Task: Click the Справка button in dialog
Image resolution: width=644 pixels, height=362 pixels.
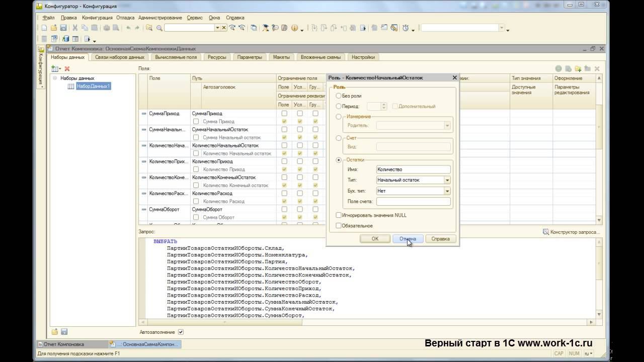Action: click(440, 239)
